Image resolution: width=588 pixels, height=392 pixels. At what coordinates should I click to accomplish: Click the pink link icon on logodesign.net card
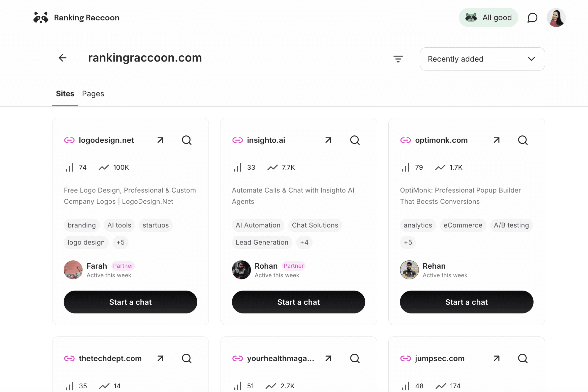(x=69, y=140)
